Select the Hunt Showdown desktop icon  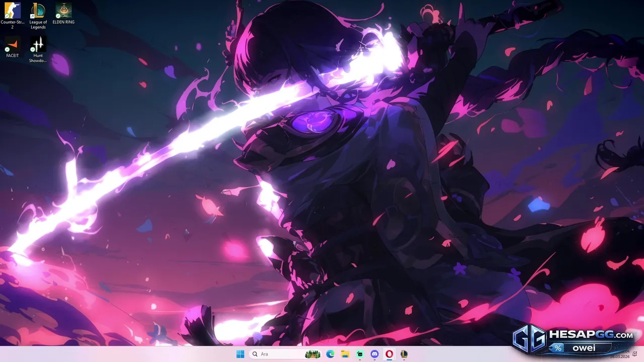pos(38,49)
